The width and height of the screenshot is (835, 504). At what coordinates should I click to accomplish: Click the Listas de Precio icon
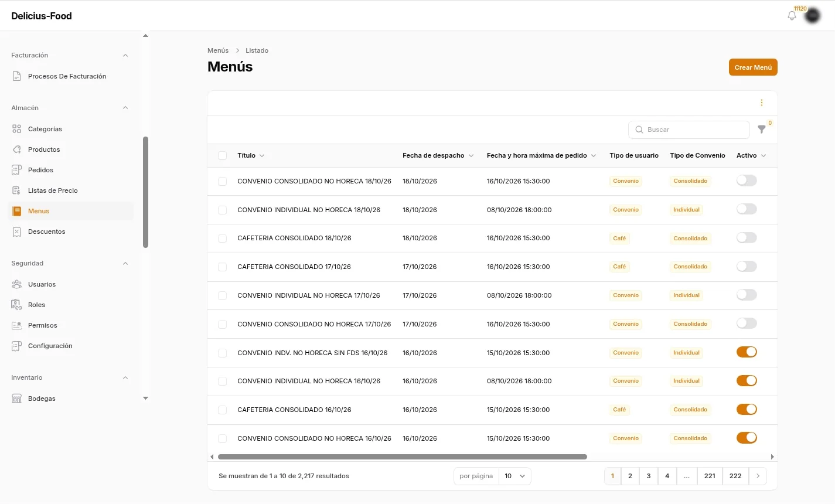[17, 190]
